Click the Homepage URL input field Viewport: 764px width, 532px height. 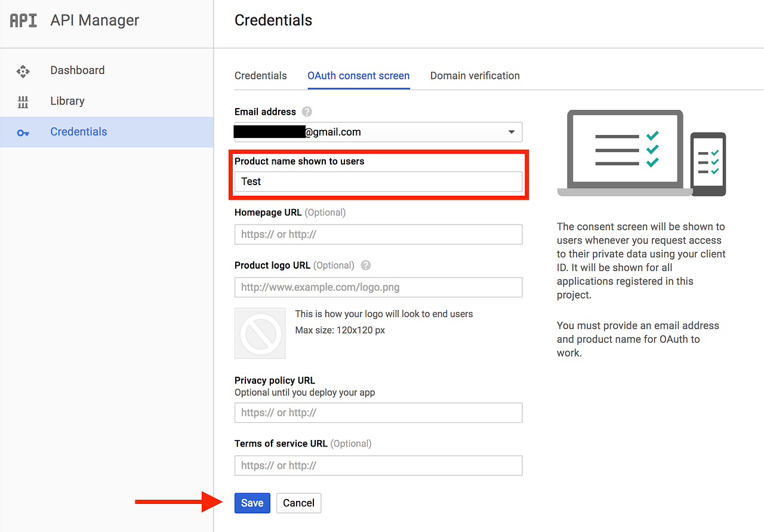[378, 234]
